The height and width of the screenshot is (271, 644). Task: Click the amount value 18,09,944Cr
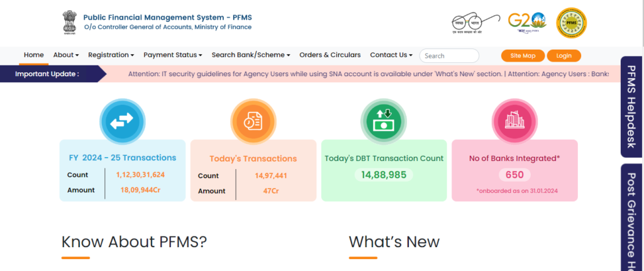point(140,190)
